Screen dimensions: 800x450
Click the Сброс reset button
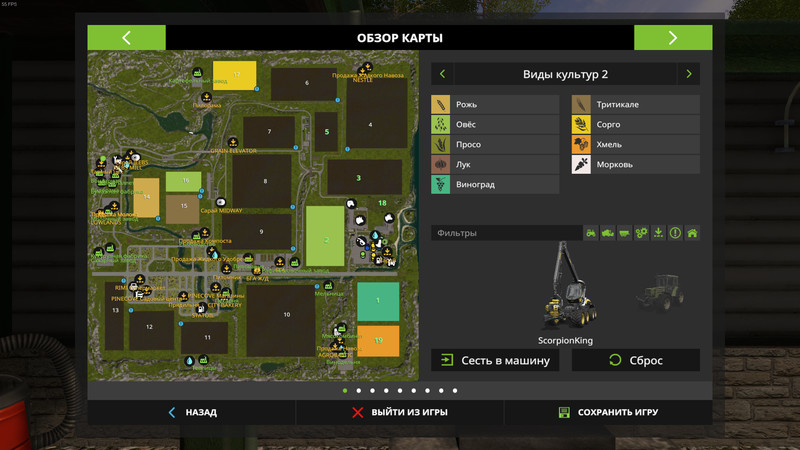[635, 360]
